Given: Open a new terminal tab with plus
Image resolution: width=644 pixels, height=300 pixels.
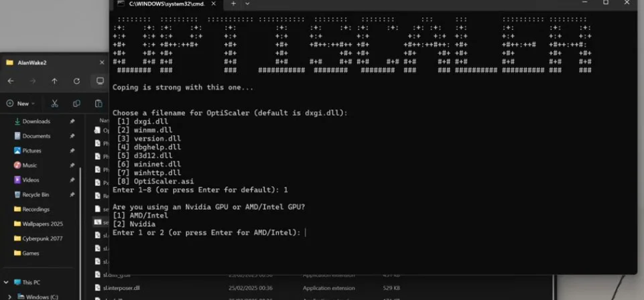Looking at the screenshot, I should (233, 3).
